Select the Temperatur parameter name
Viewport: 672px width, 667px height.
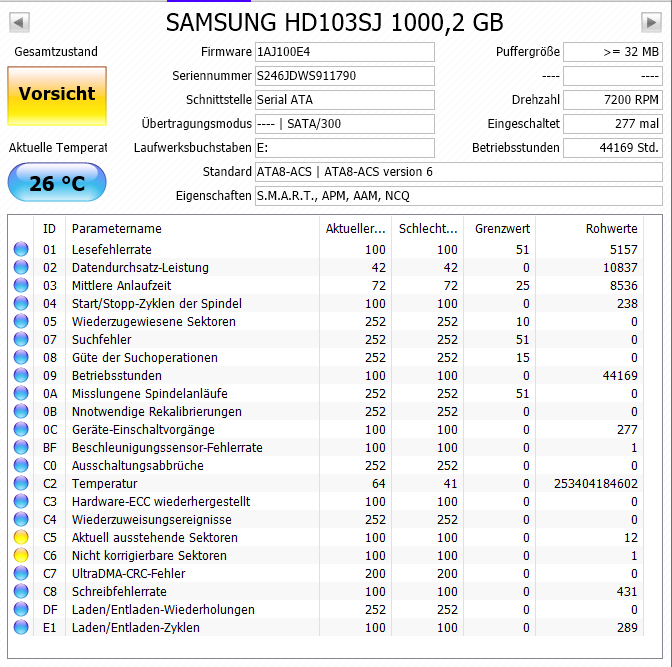104,484
